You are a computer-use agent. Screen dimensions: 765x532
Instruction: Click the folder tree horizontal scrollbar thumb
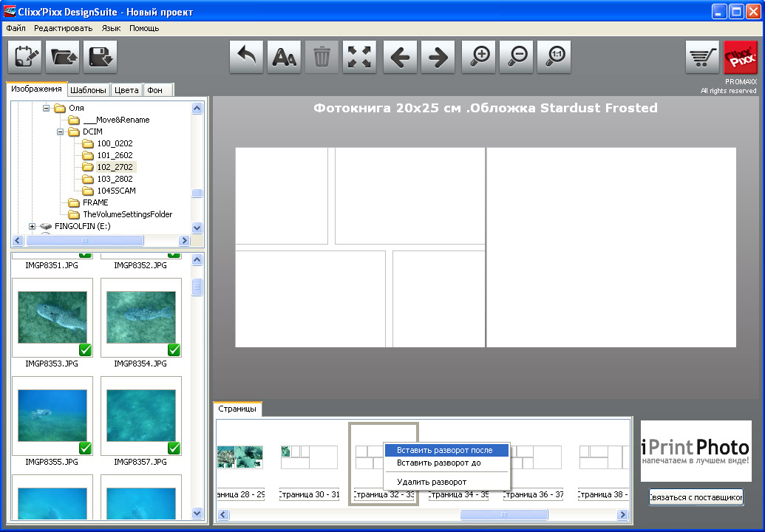(85, 240)
